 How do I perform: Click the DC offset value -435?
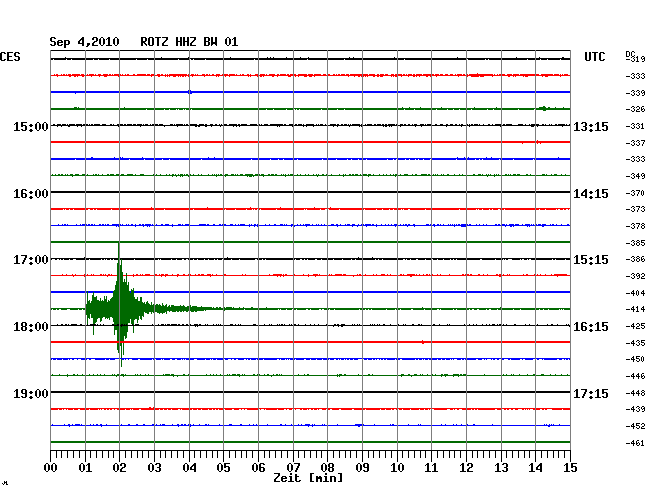635,343
